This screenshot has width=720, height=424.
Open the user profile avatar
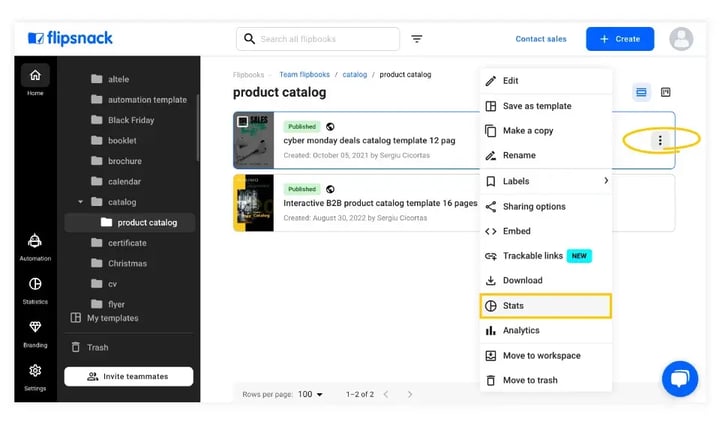click(681, 39)
